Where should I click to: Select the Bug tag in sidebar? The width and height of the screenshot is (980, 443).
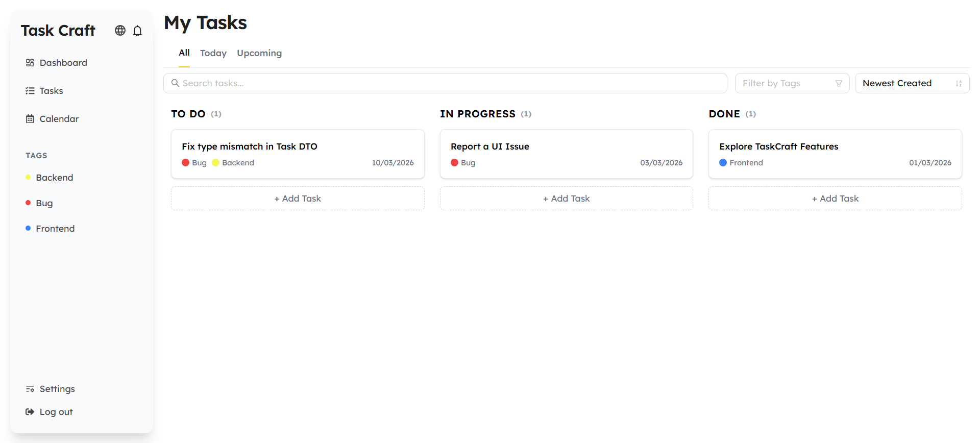(x=44, y=203)
